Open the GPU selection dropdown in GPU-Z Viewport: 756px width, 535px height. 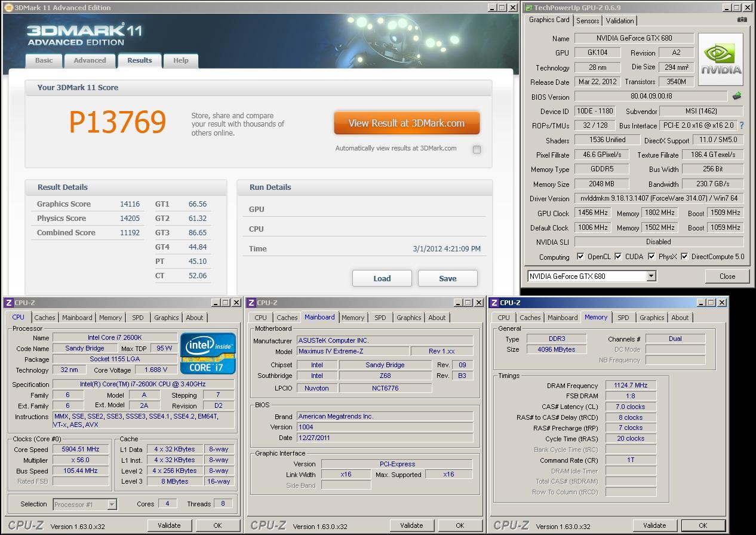tap(651, 276)
